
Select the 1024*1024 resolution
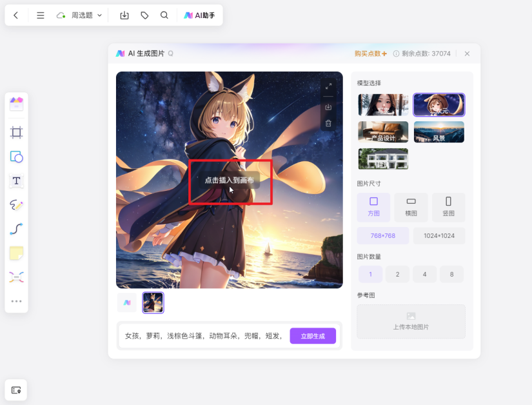click(439, 236)
